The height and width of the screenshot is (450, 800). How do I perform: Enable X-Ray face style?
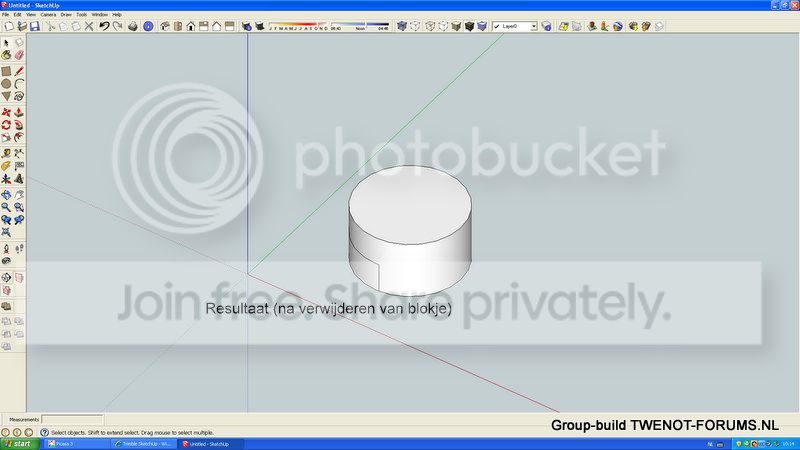pyautogui.click(x=402, y=26)
